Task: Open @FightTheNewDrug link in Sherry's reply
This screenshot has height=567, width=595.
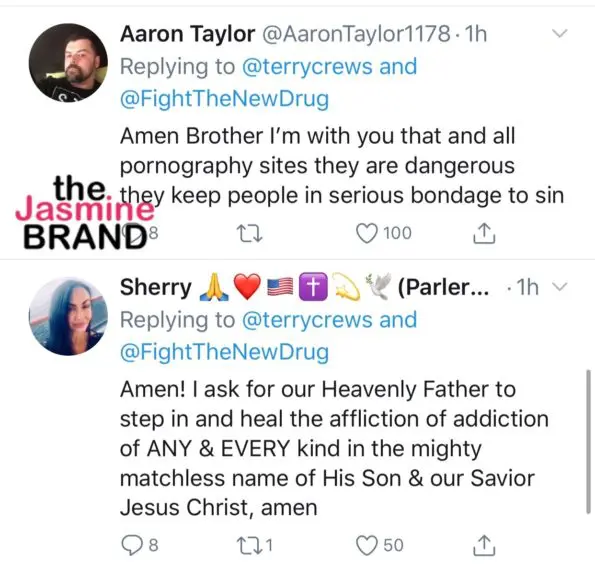Action: tap(224, 352)
